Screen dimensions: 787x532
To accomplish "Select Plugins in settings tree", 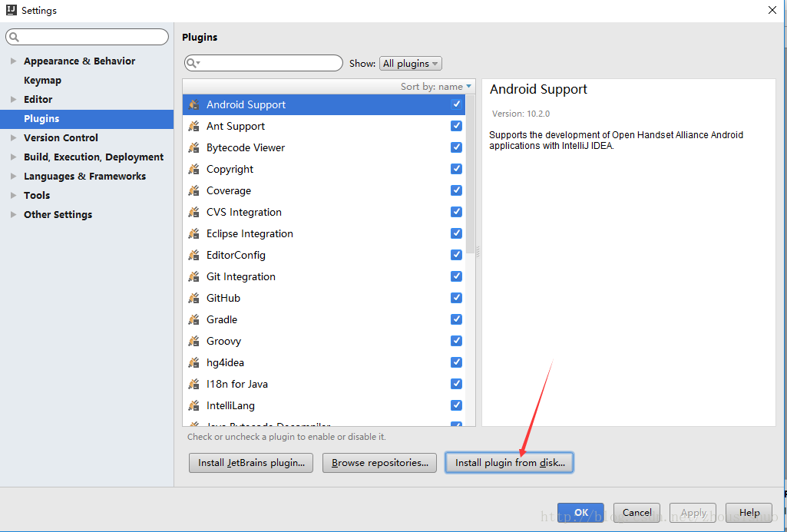I will pyautogui.click(x=41, y=118).
